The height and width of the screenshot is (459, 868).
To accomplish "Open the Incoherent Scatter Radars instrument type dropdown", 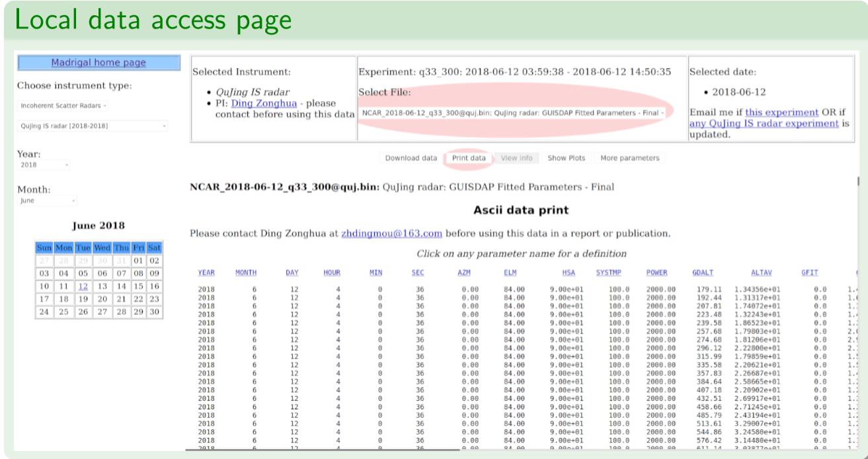I will coord(63,106).
